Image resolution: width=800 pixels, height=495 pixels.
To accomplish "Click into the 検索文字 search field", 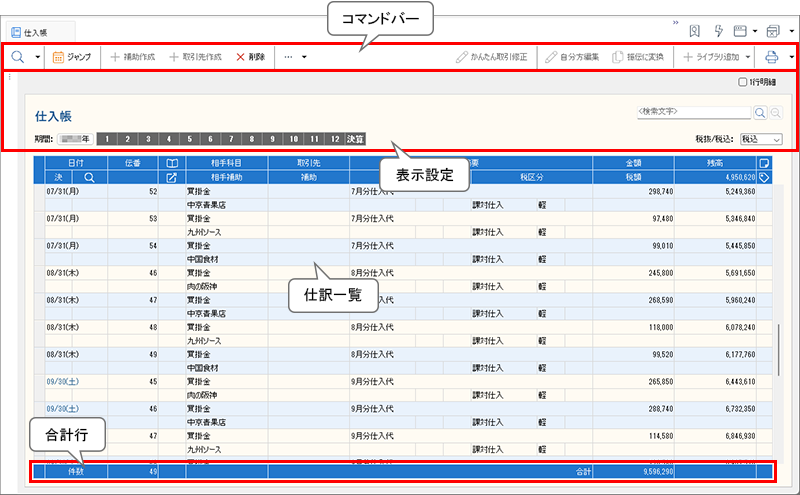I will click(x=693, y=113).
